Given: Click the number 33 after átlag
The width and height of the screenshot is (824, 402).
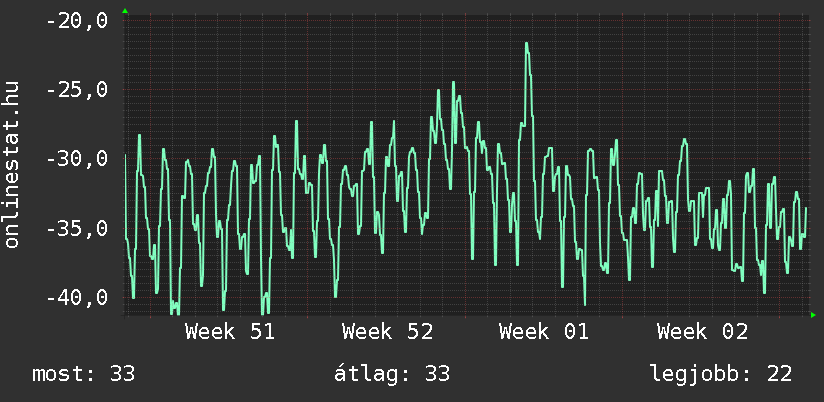Looking at the screenshot, I should point(437,374).
